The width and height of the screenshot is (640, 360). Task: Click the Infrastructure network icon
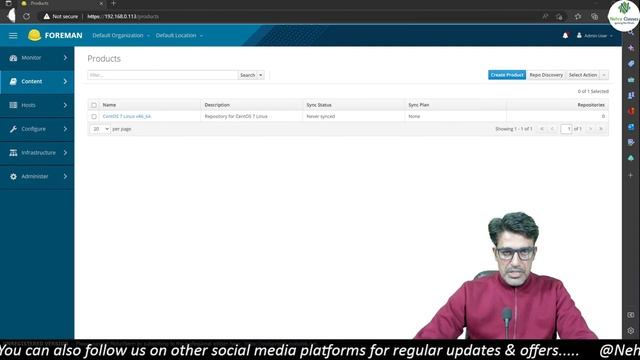click(13, 153)
